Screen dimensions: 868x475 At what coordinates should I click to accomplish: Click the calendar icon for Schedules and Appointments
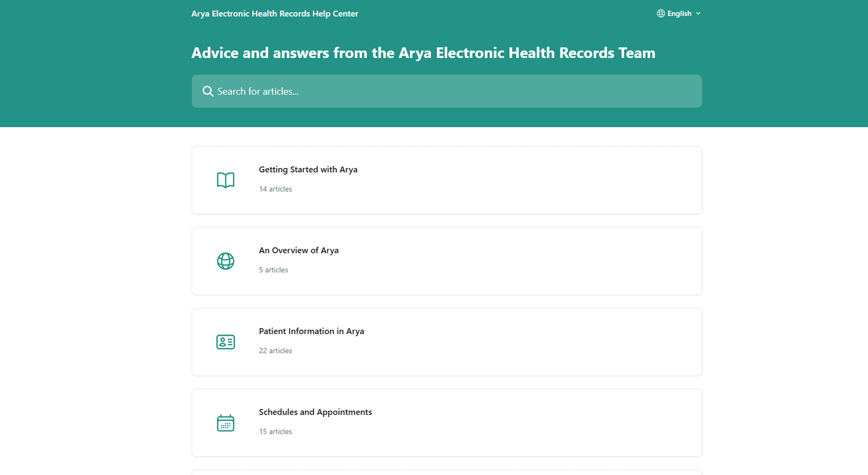(x=225, y=423)
